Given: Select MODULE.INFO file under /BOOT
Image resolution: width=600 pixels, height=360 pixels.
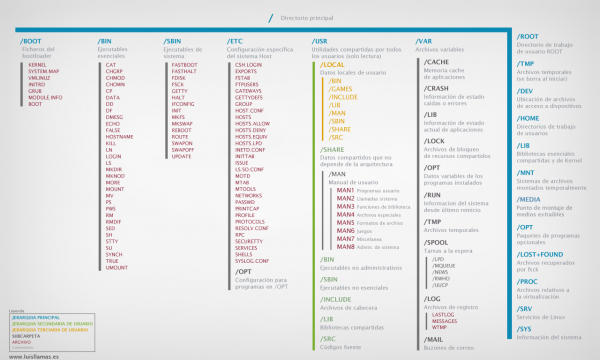Looking at the screenshot, I should tap(45, 98).
